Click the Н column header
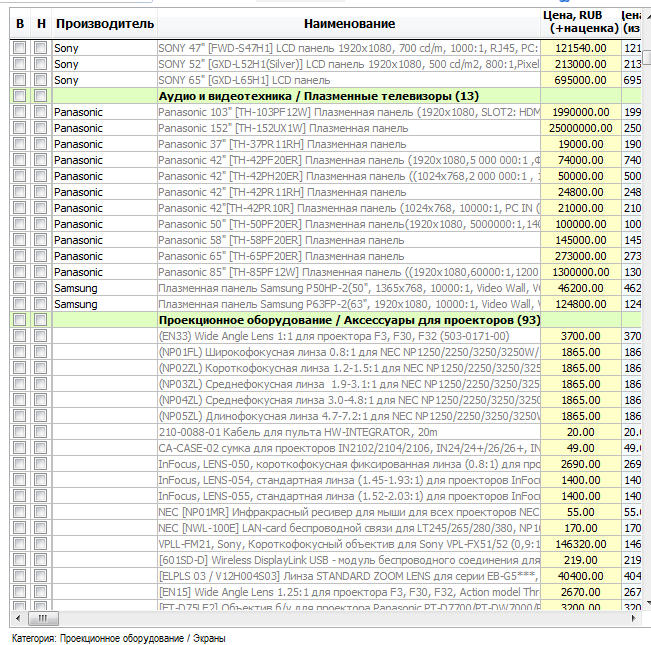The width and height of the screenshot is (651, 645). (x=41, y=24)
